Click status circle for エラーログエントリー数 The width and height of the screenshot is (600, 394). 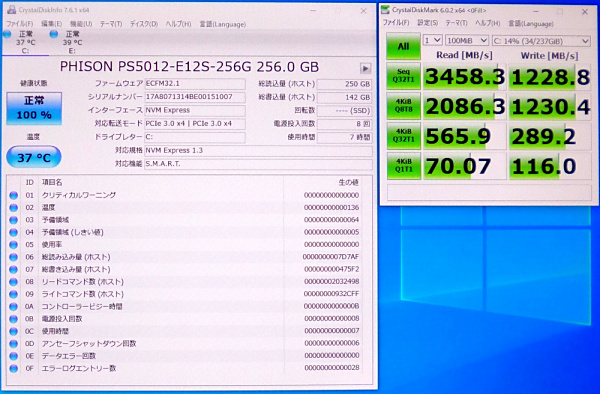click(13, 369)
